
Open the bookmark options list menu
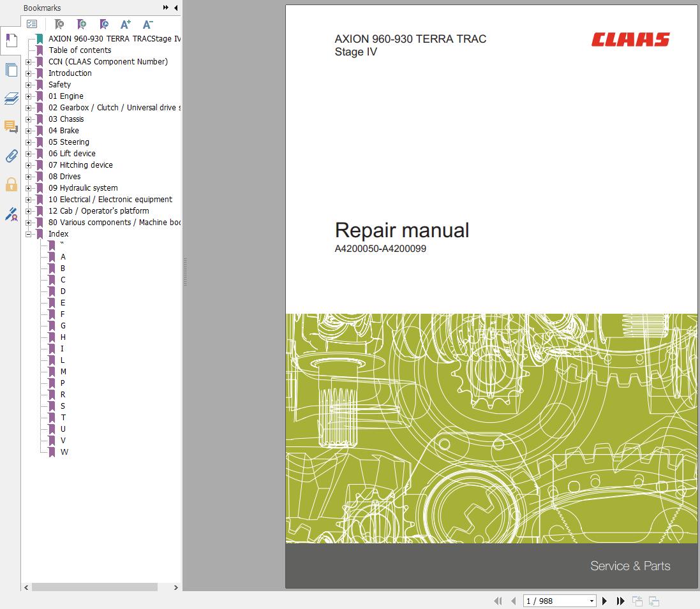pos(32,24)
